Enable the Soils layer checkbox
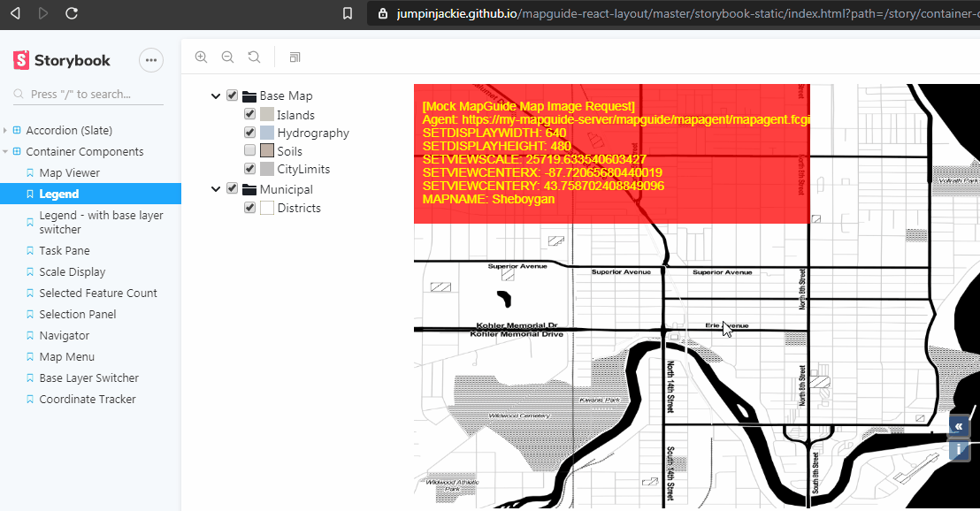980x511 pixels. pos(249,150)
